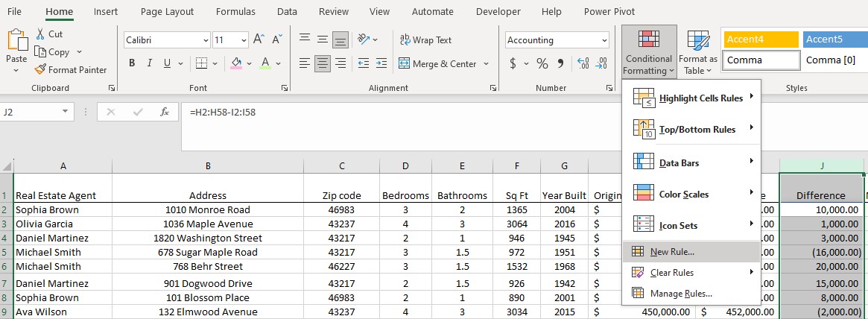Click the Wrap Text button
The height and width of the screenshot is (319, 868).
pos(425,40)
